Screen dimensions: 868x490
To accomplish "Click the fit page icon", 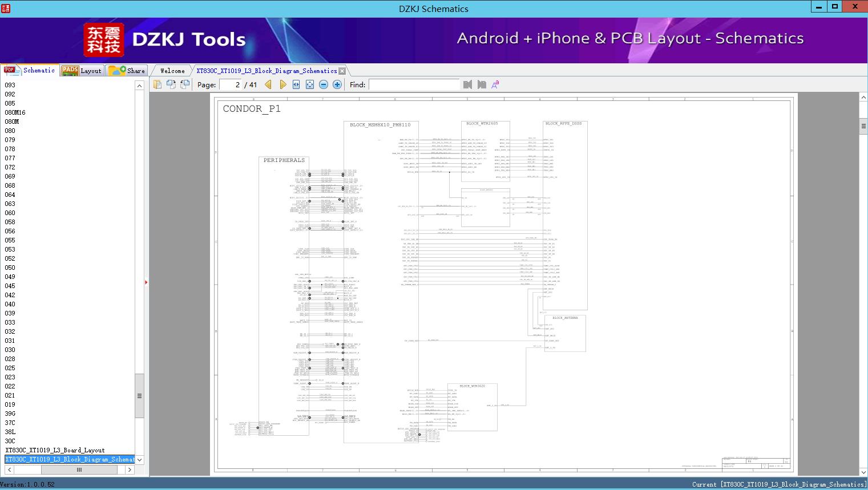I will pos(310,84).
